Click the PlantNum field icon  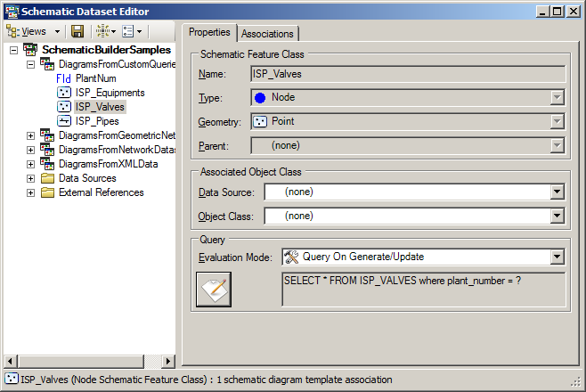[x=63, y=78]
